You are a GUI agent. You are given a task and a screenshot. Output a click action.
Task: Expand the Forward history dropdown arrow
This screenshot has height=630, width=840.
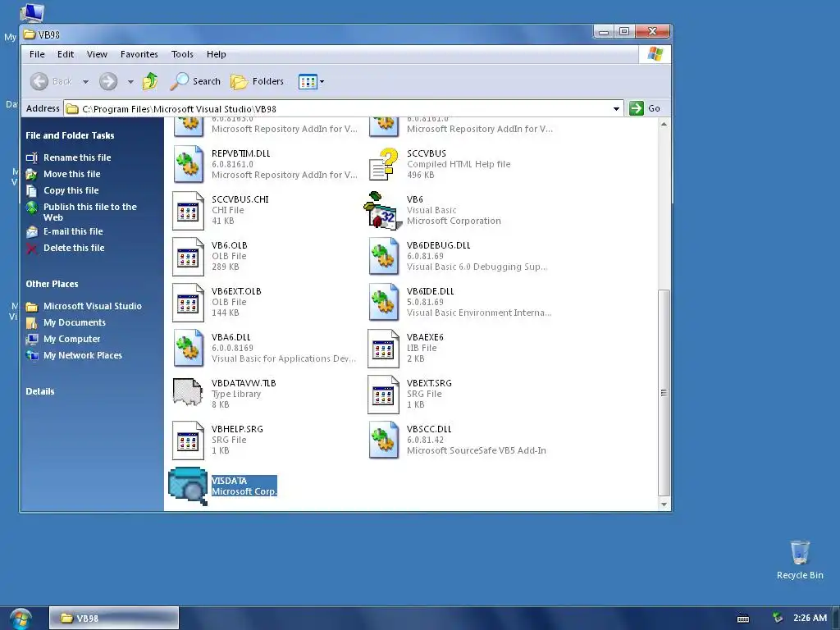coord(130,82)
